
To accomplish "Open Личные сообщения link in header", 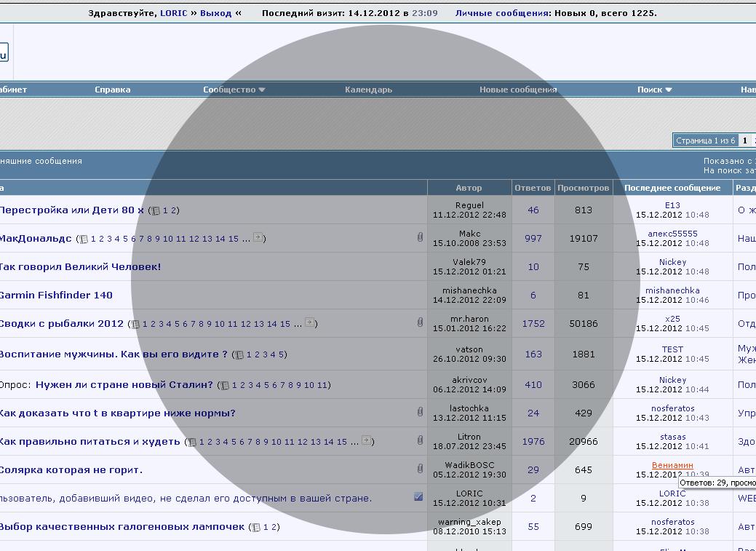I will tap(501, 13).
